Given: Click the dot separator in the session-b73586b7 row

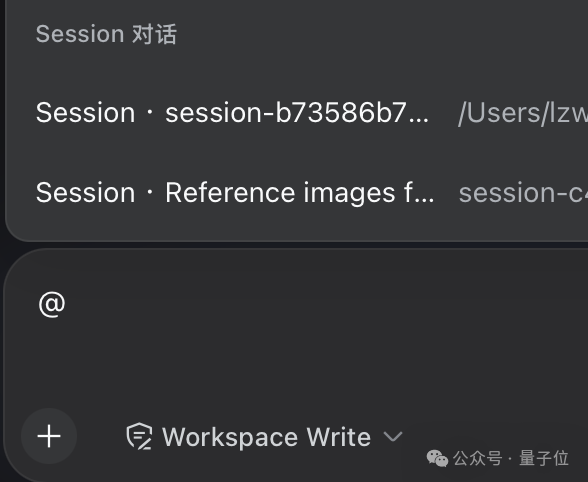Looking at the screenshot, I should click(x=150, y=112).
